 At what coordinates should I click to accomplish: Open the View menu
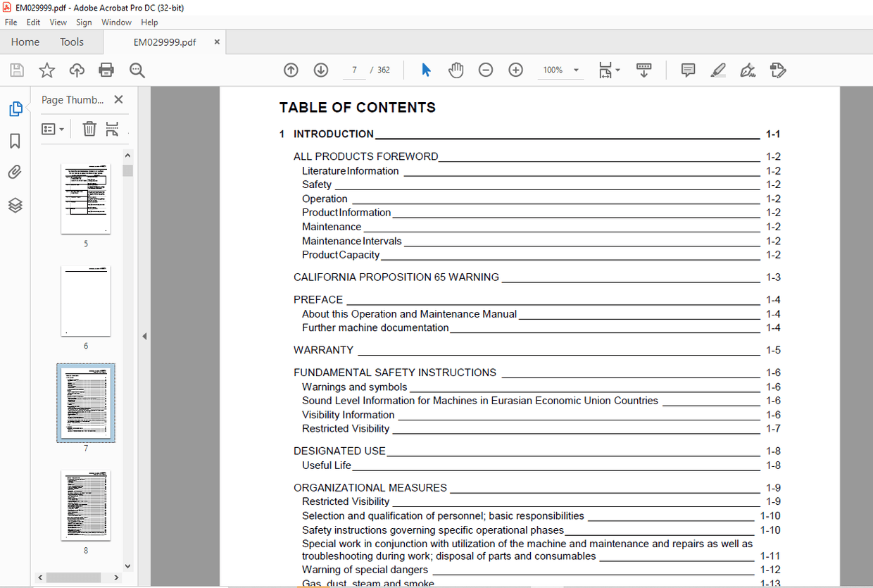click(x=58, y=23)
